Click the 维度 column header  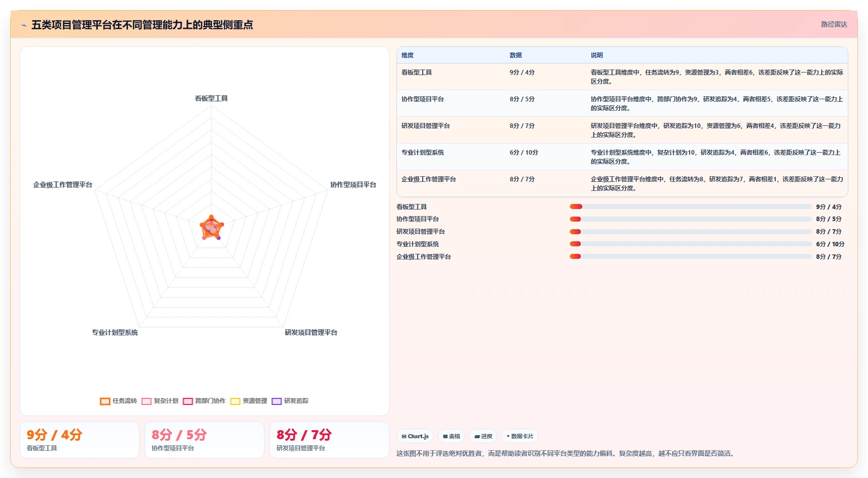pos(408,55)
